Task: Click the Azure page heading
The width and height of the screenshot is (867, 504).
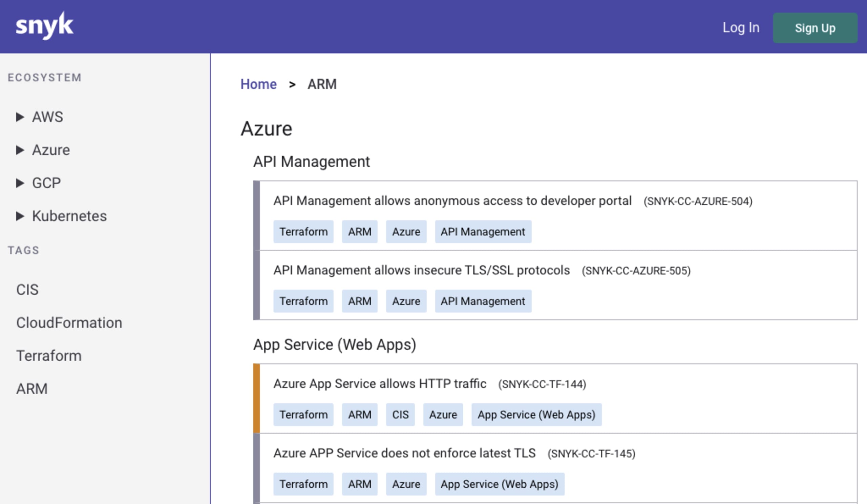Action: coord(266,129)
